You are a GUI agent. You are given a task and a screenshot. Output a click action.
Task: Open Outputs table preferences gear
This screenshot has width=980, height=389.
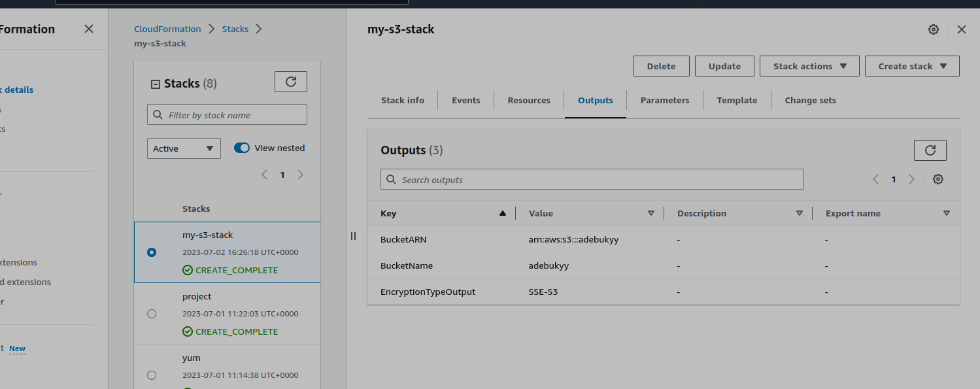938,178
